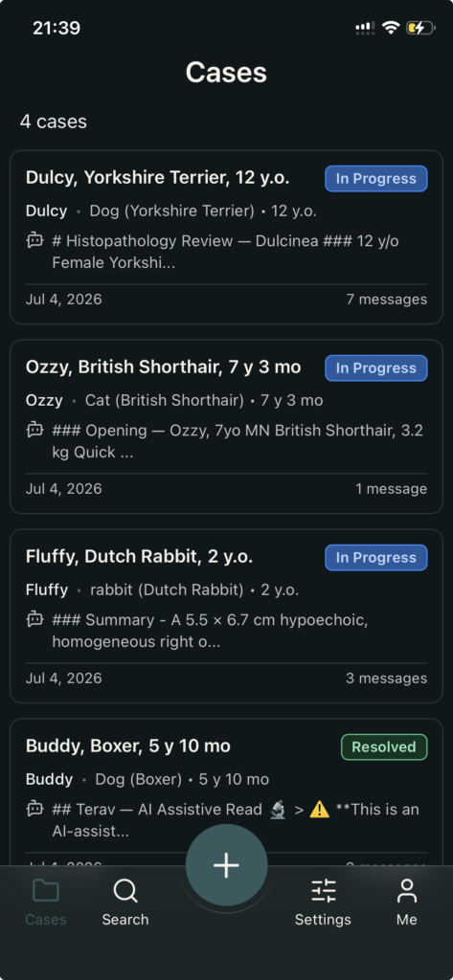Click Resolved badge on Buddy case
Screen dimensions: 453x980
(384, 746)
